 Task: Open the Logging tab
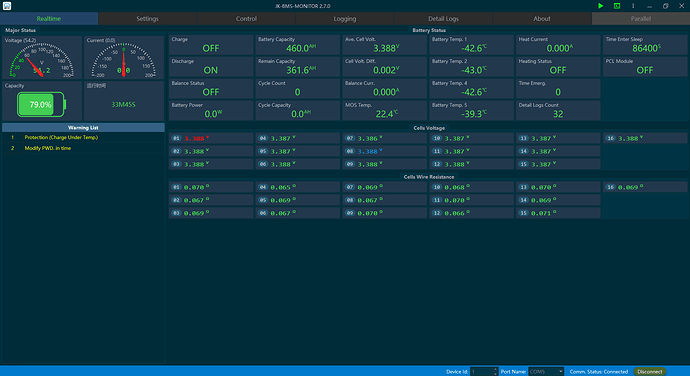345,18
